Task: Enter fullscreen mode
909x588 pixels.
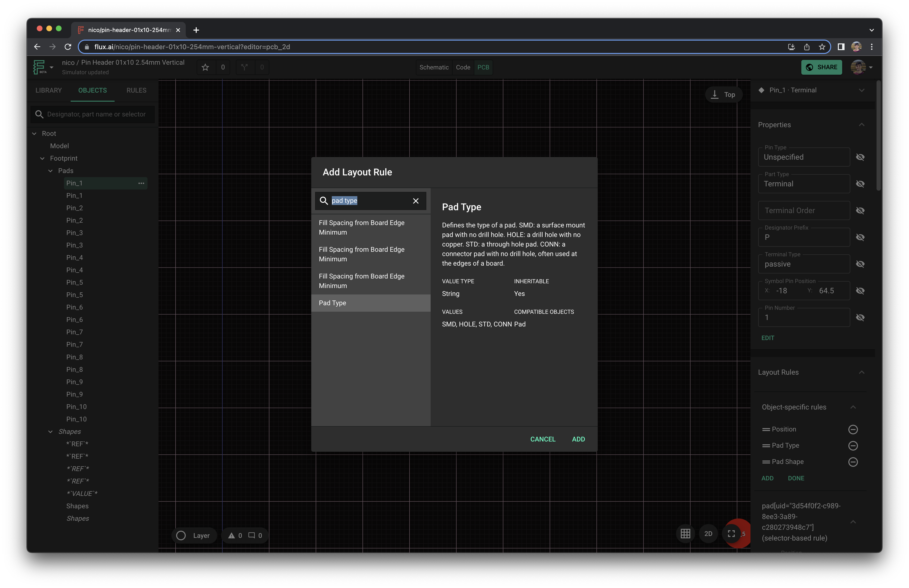Action: [x=731, y=533]
